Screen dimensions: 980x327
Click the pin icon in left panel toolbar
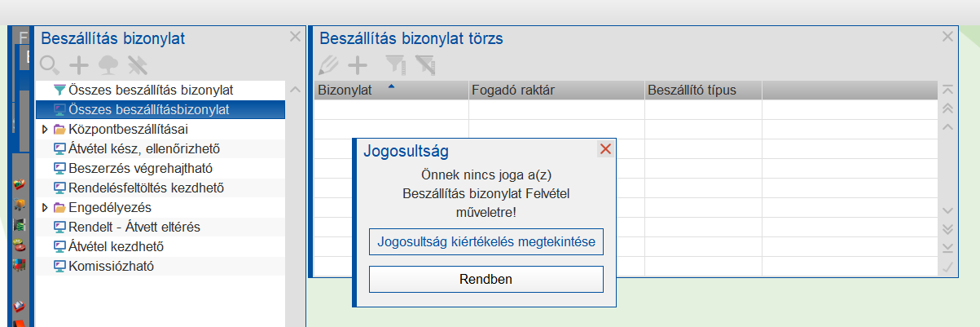pos(136,64)
